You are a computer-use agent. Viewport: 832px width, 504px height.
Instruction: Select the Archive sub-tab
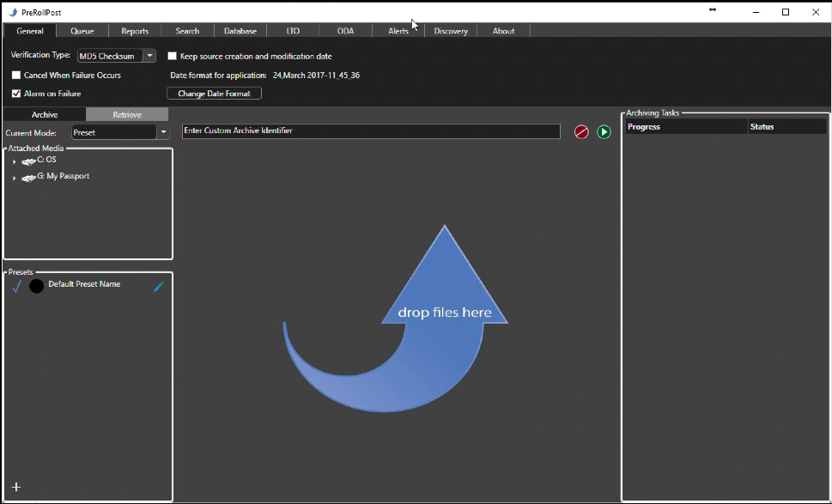(x=45, y=114)
